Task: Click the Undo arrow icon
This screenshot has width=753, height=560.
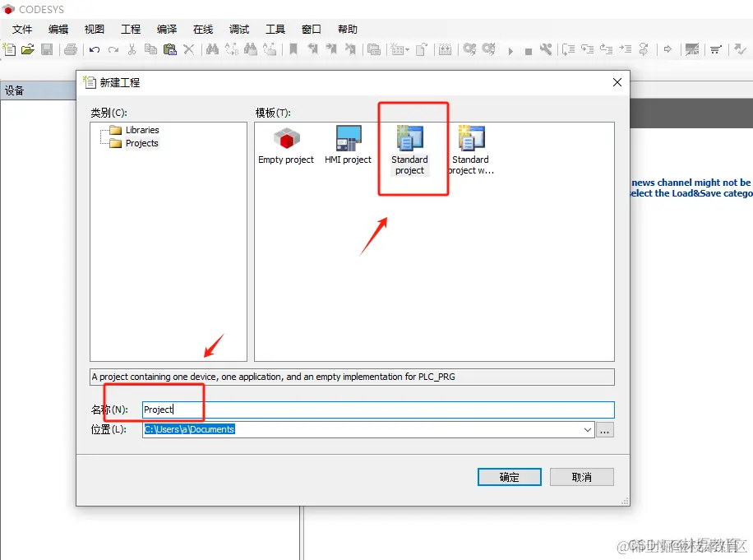Action: [95, 49]
